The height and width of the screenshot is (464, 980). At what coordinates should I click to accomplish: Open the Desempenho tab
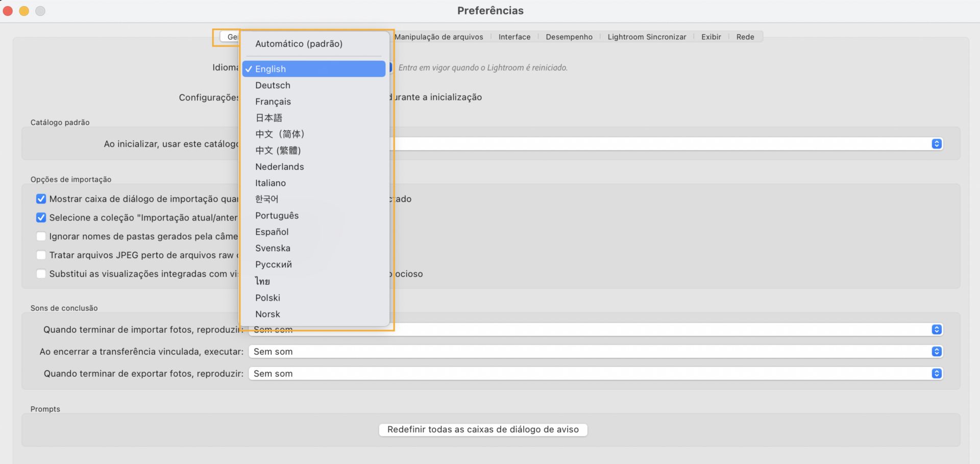(x=569, y=37)
